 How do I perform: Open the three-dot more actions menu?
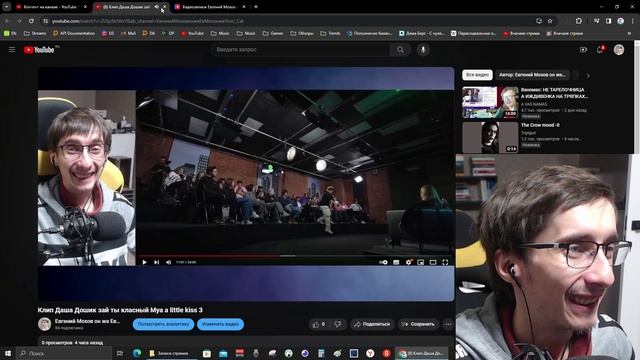[x=448, y=324]
